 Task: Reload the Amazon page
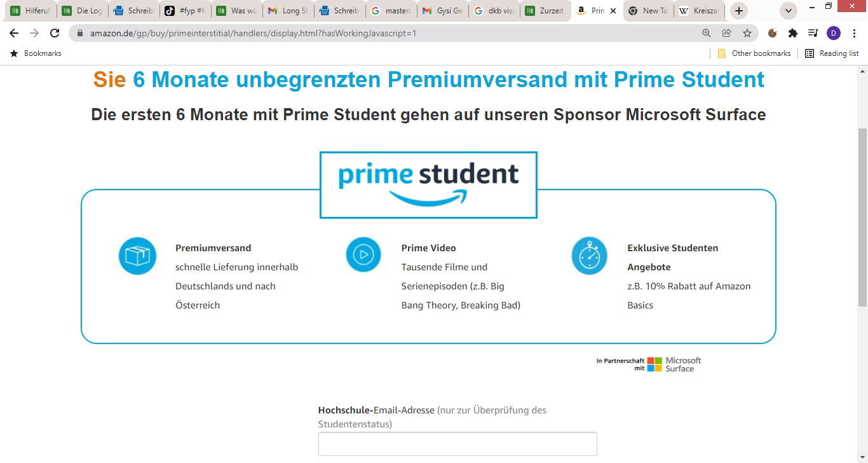55,33
